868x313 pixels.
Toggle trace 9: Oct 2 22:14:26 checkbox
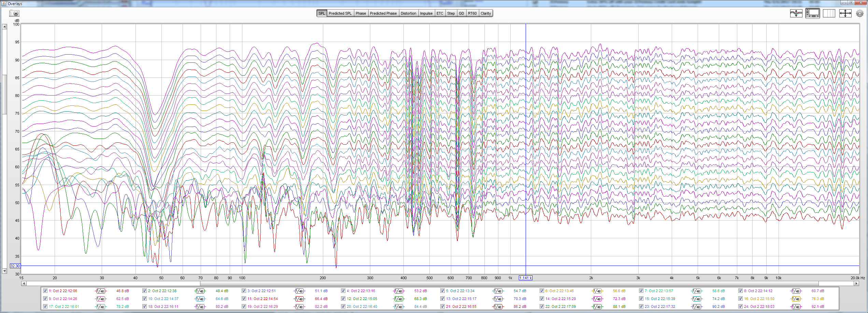(45, 299)
